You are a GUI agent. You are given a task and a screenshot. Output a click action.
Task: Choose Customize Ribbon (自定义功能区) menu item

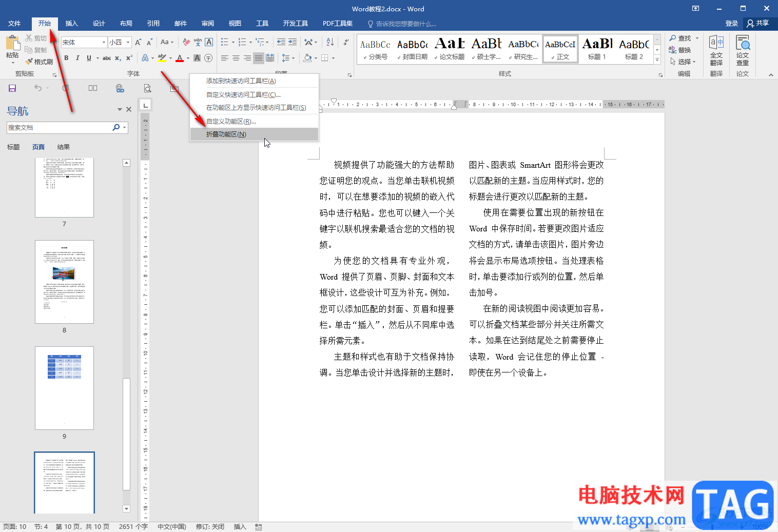point(254,122)
